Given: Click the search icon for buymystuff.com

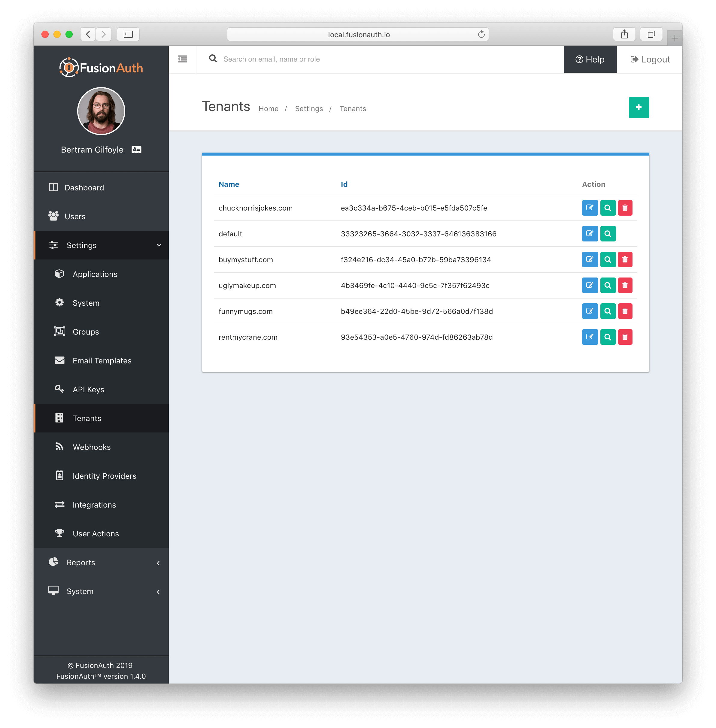Looking at the screenshot, I should tap(606, 259).
